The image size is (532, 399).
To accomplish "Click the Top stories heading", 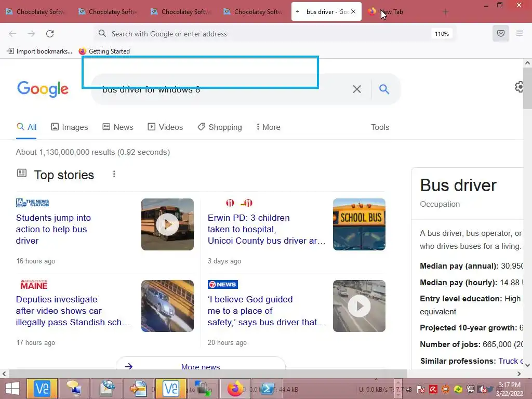I will coord(64,175).
